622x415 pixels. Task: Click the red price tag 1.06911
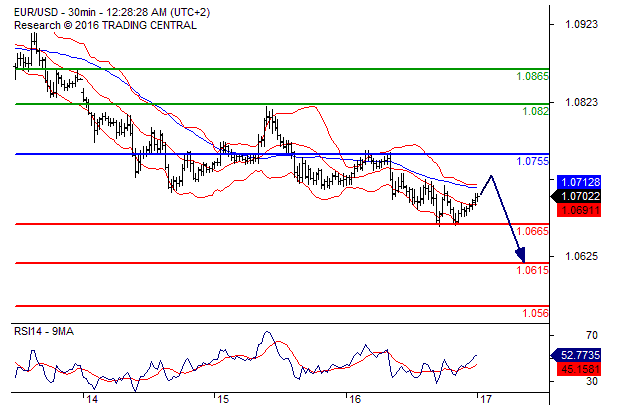coord(579,210)
